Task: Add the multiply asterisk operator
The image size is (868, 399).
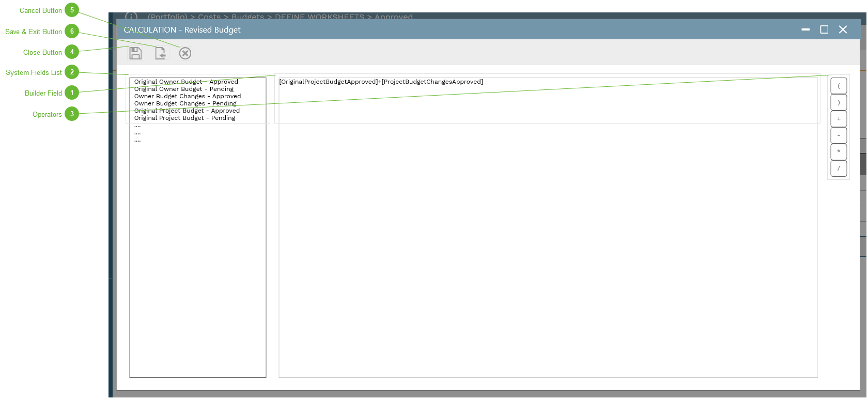Action: [839, 152]
